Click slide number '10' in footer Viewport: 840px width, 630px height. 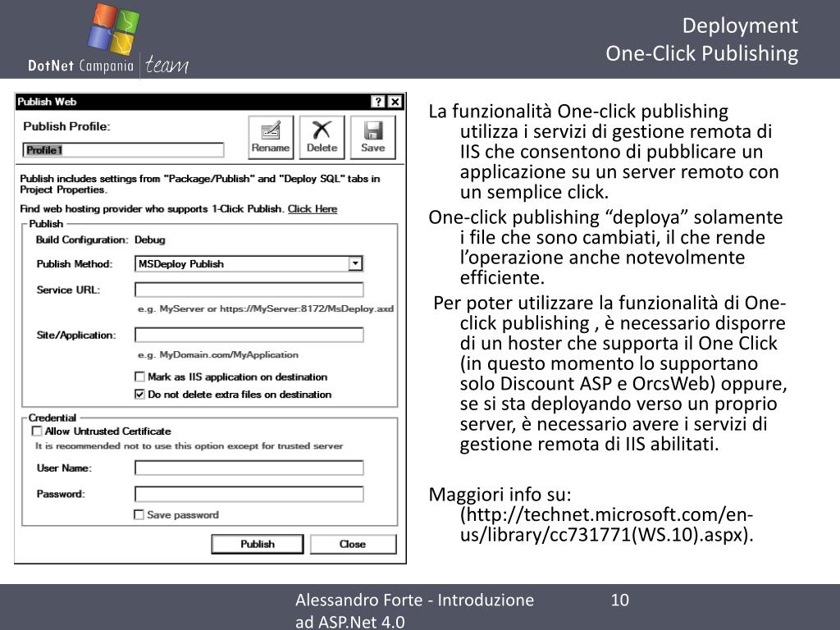point(620,600)
